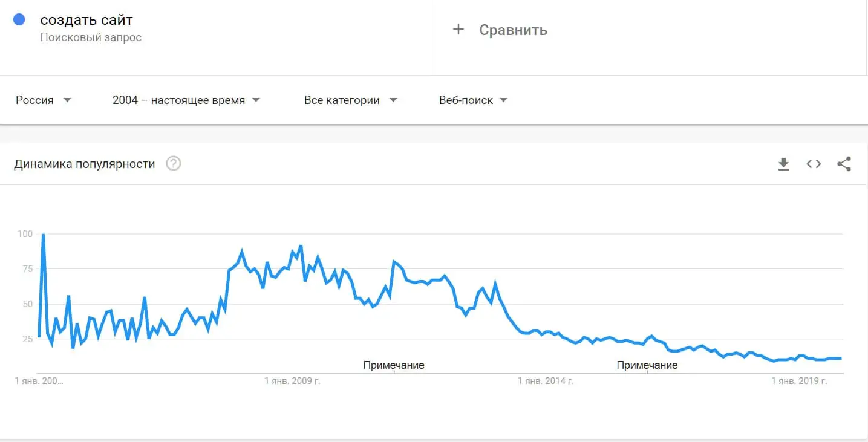Open the embed code view
Image resolution: width=868 pixels, height=442 pixels.
point(814,163)
